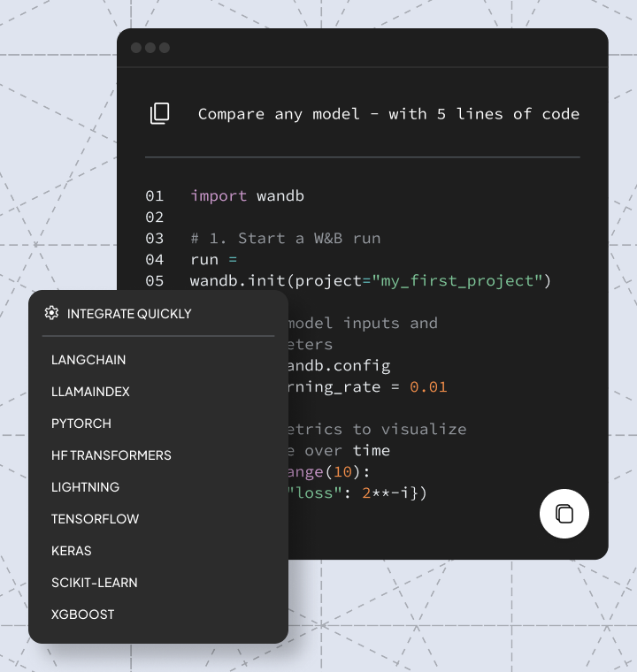Viewport: 637px width, 672px height.
Task: Click the 'import wandb' code line
Action: click(247, 196)
